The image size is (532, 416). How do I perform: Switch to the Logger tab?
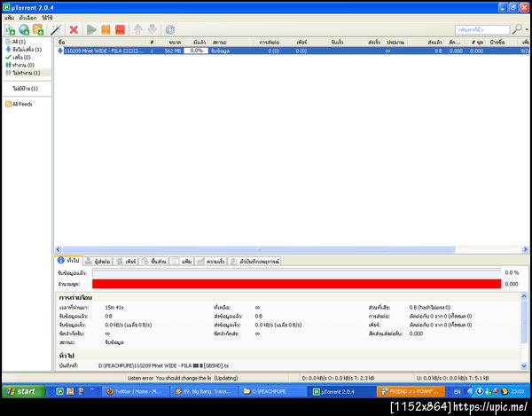tap(254, 262)
